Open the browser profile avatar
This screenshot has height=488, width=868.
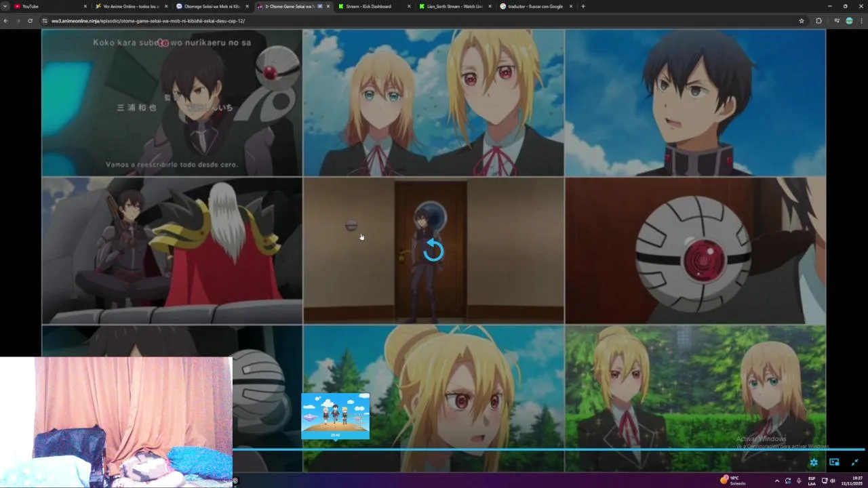pos(849,21)
